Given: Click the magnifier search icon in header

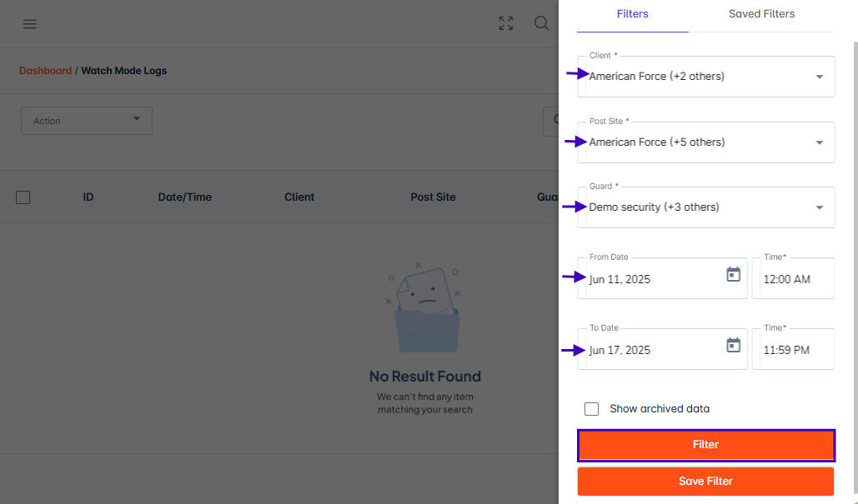Looking at the screenshot, I should click(x=542, y=23).
